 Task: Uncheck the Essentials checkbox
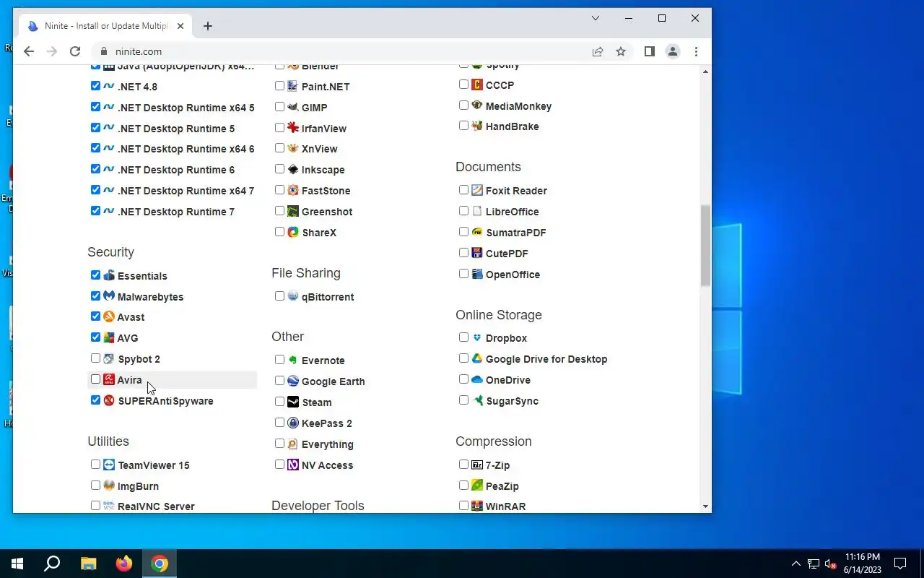coord(95,275)
